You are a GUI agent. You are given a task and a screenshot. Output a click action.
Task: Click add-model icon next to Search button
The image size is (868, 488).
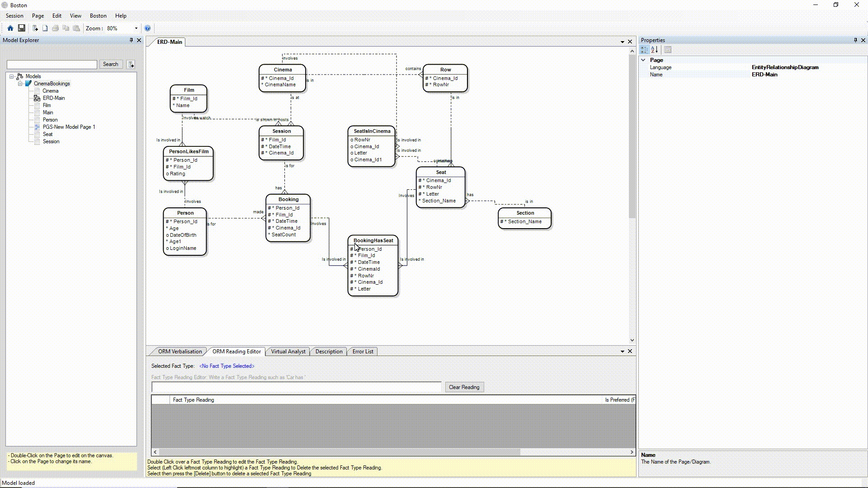(131, 65)
